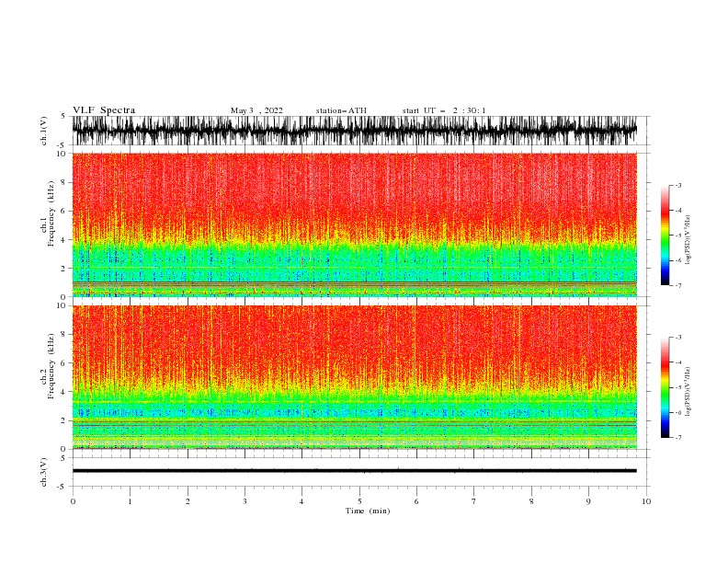Click the '-3' value on ch.1 colorbar
Viewport: 728px width, 563px height.
[x=678, y=185]
